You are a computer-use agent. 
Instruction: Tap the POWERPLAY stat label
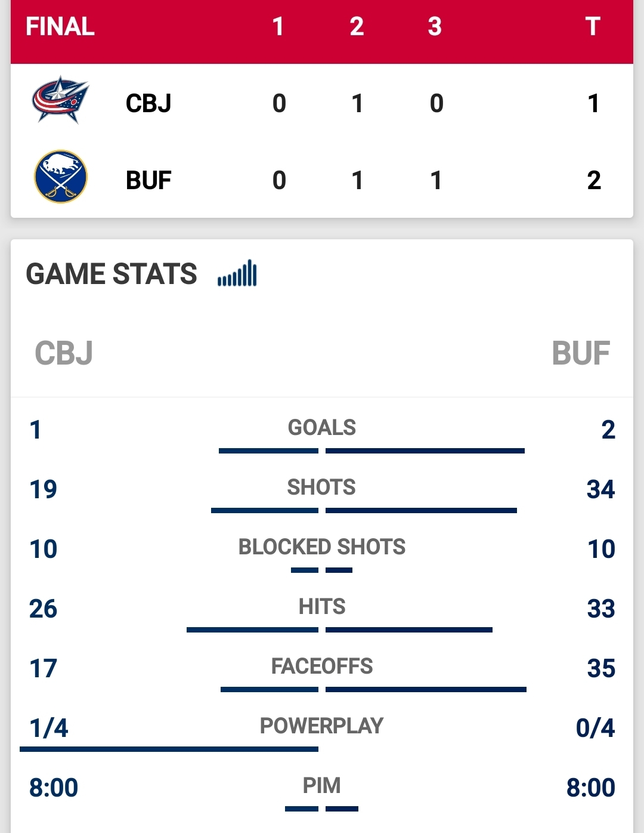point(322,726)
